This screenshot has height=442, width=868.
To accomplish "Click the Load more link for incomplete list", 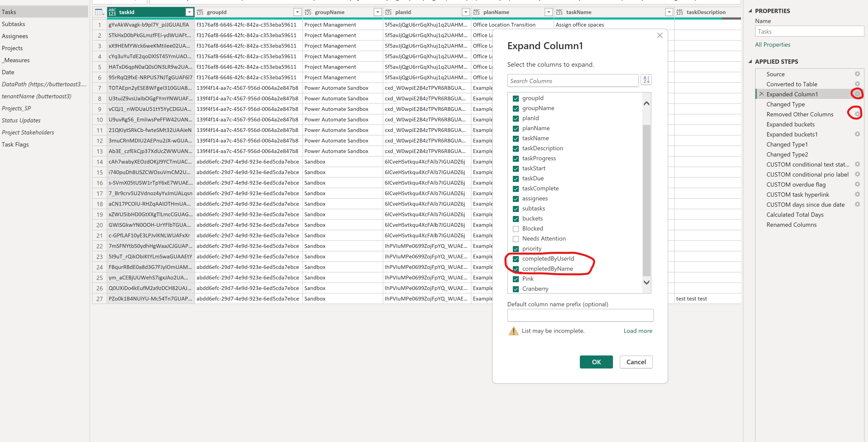I will tap(637, 330).
